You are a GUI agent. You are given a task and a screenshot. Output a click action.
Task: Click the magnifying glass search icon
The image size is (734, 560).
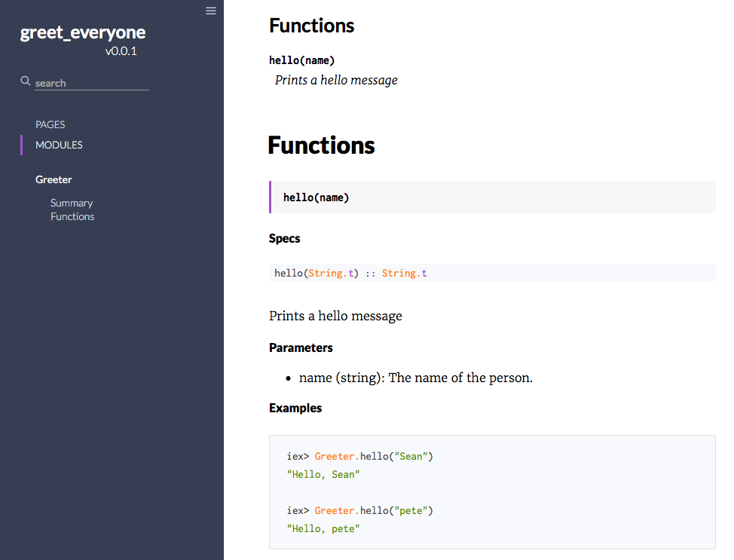tap(26, 81)
